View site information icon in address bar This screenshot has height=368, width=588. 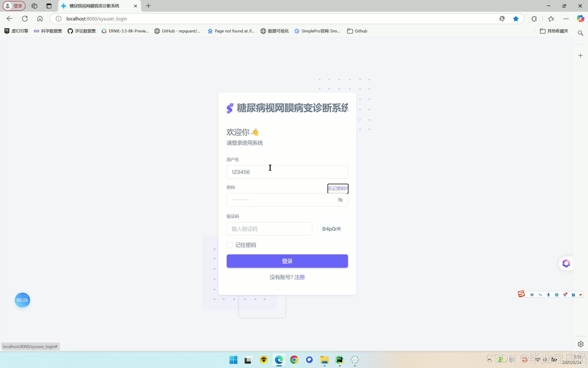[58, 19]
